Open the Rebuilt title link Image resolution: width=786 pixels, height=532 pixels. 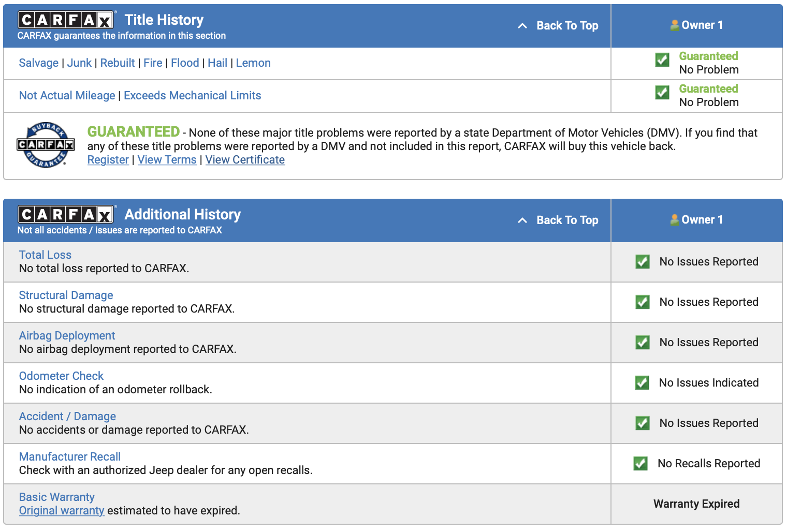coord(118,63)
